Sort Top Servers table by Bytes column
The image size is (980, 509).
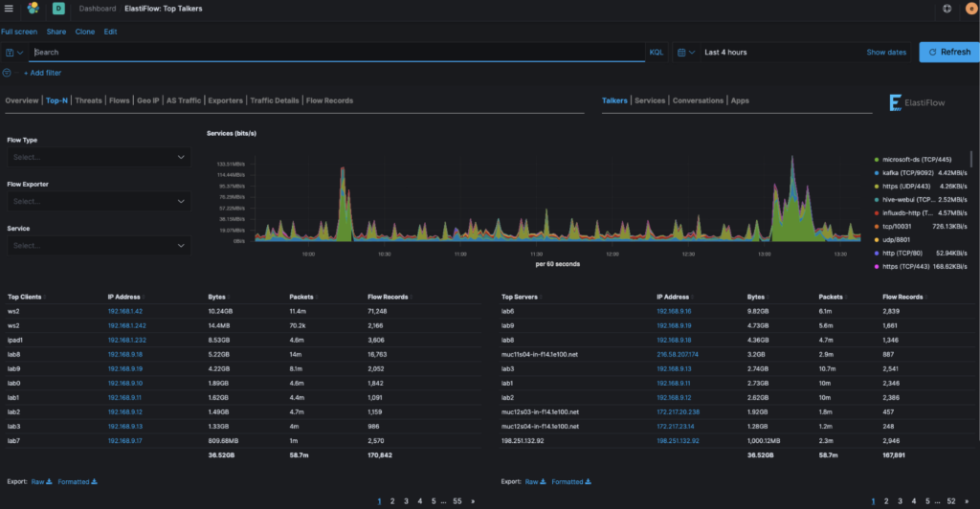pyautogui.click(x=756, y=297)
